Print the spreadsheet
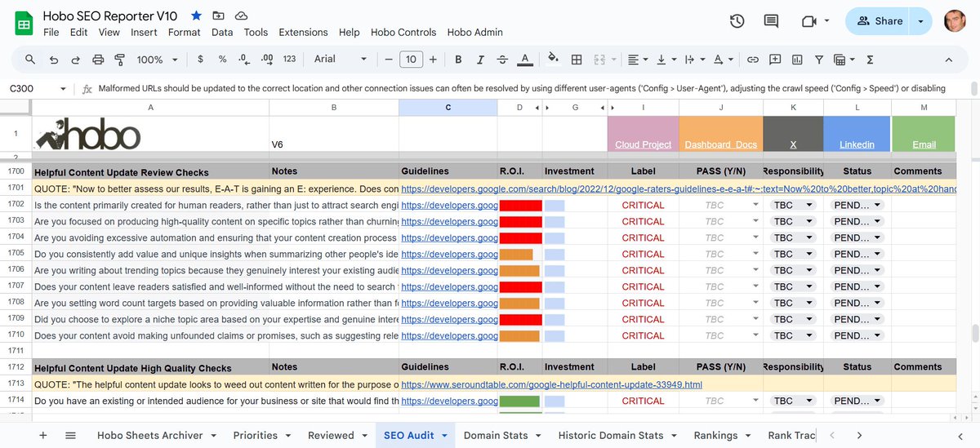Viewport: 980px width, 448px height. (x=98, y=60)
